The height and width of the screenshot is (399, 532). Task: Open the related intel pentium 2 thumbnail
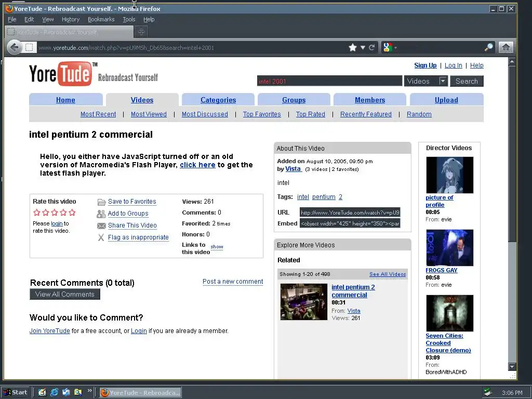[303, 302]
